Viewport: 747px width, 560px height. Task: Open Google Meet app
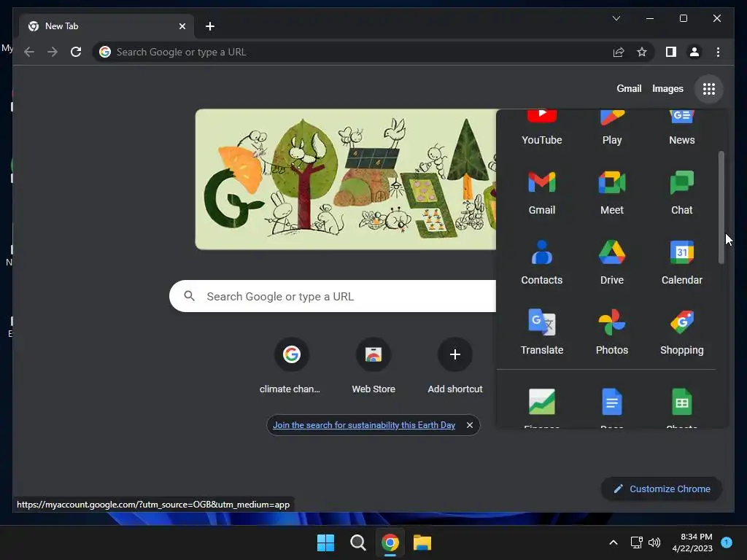(x=612, y=192)
